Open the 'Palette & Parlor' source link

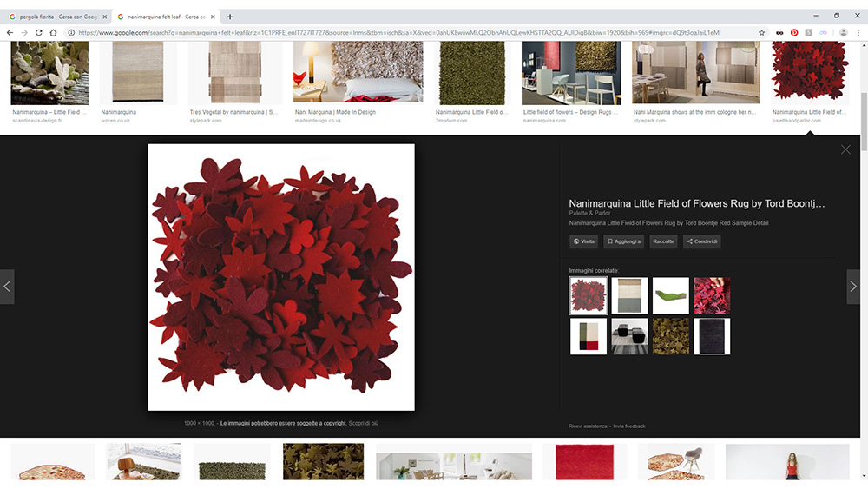(x=589, y=213)
